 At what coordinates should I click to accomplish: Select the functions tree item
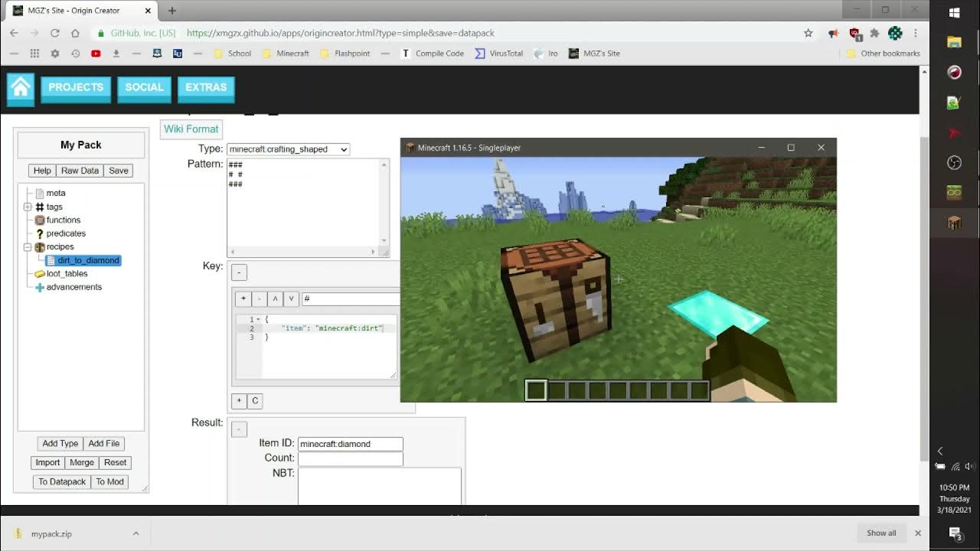[63, 220]
